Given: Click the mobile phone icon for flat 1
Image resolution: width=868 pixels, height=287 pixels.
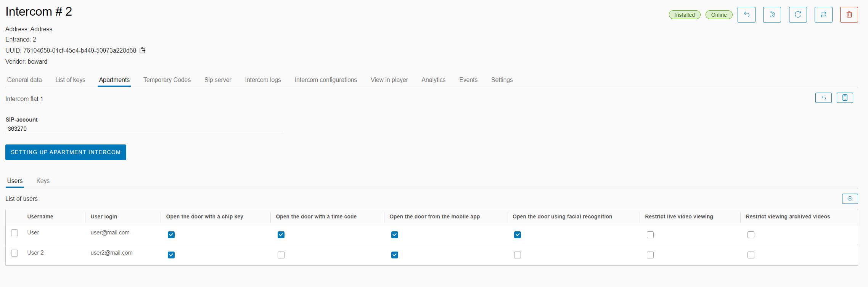Looking at the screenshot, I should (x=845, y=98).
